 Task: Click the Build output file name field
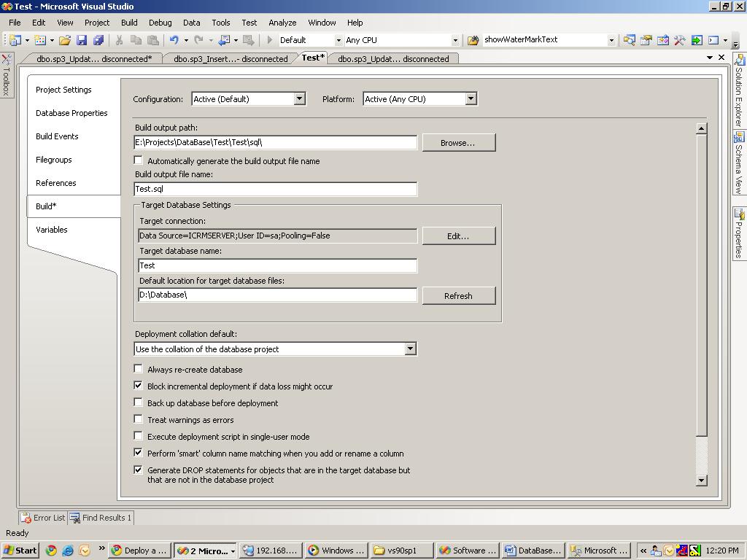[276, 189]
